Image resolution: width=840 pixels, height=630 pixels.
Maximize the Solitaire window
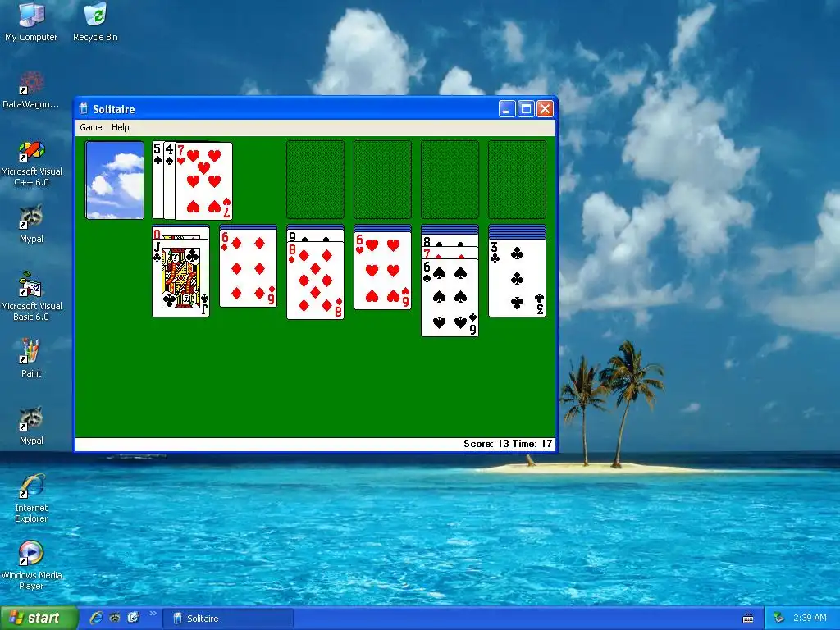(526, 109)
